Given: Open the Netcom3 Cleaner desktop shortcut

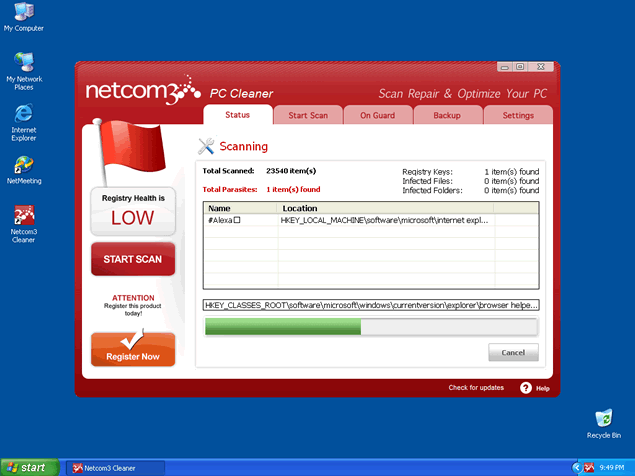Looking at the screenshot, I should point(23,217).
